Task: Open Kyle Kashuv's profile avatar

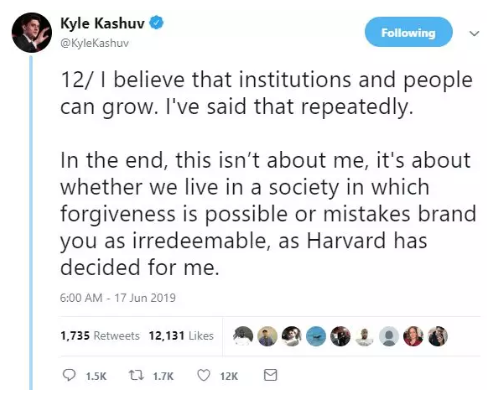Action: [x=32, y=33]
